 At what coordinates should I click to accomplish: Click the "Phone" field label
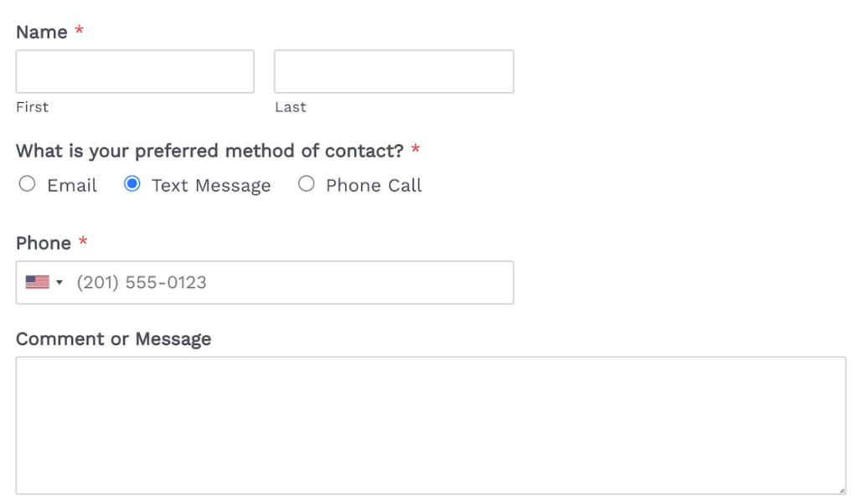pos(44,243)
